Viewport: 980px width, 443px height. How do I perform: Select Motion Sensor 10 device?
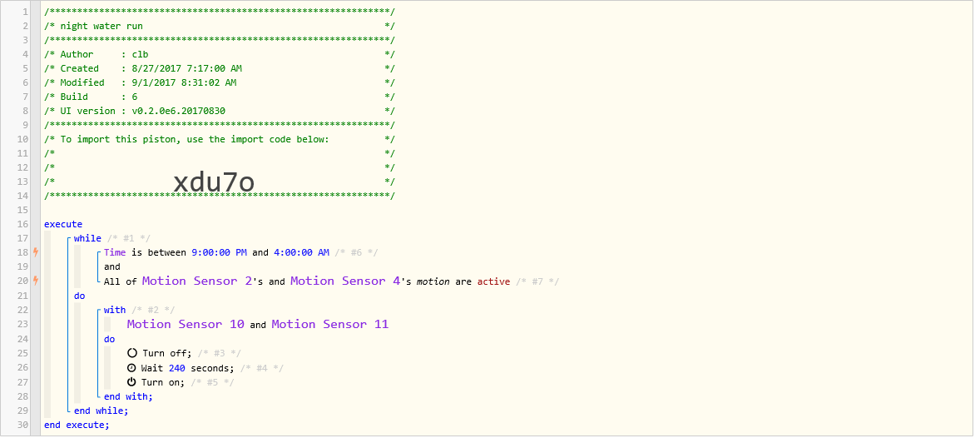tap(186, 324)
